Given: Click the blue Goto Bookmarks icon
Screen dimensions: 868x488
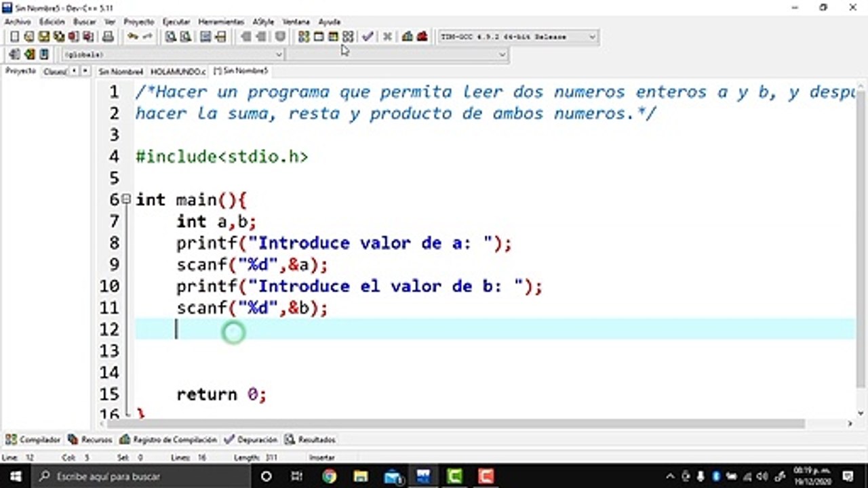Looking at the screenshot, I should [x=44, y=54].
